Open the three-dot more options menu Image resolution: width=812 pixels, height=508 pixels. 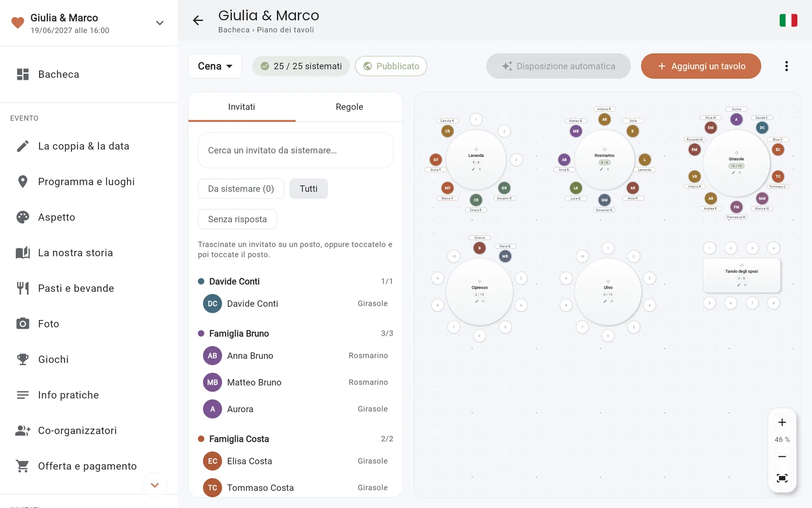(x=786, y=66)
